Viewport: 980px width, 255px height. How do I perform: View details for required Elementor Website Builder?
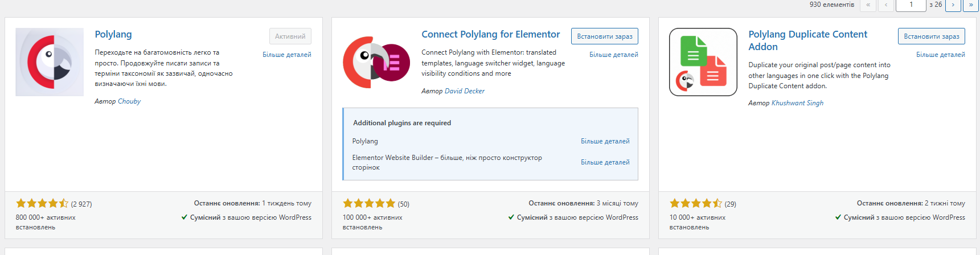tap(605, 162)
